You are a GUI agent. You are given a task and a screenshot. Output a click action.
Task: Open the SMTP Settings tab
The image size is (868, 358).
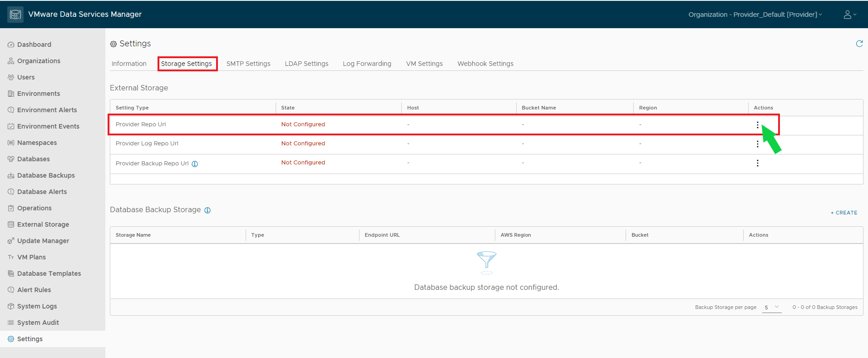[x=248, y=64]
